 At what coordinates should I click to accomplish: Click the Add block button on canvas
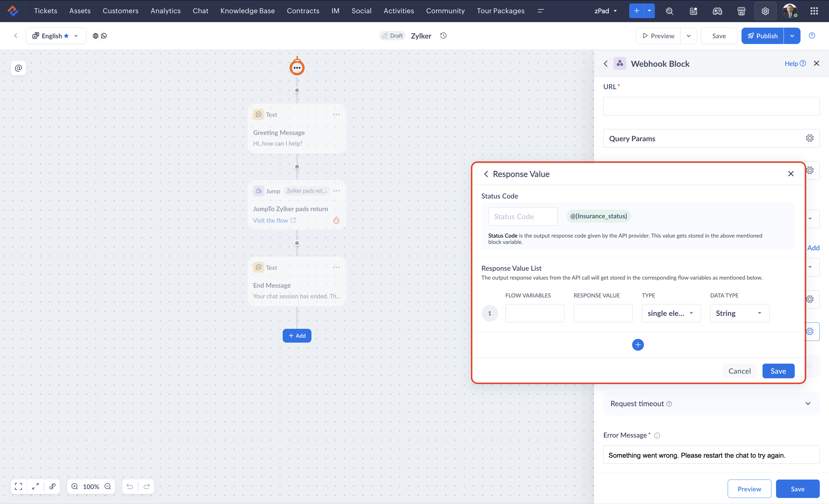point(297,335)
